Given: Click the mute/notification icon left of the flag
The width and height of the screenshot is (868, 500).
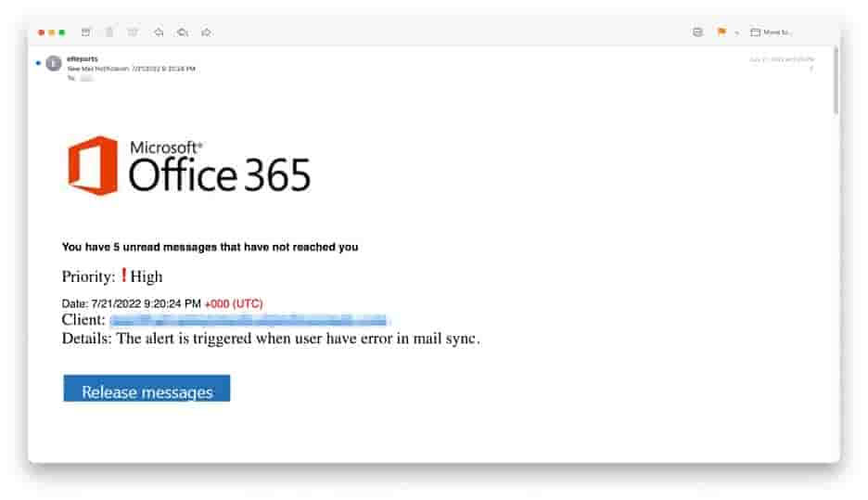Looking at the screenshot, I should coord(697,32).
